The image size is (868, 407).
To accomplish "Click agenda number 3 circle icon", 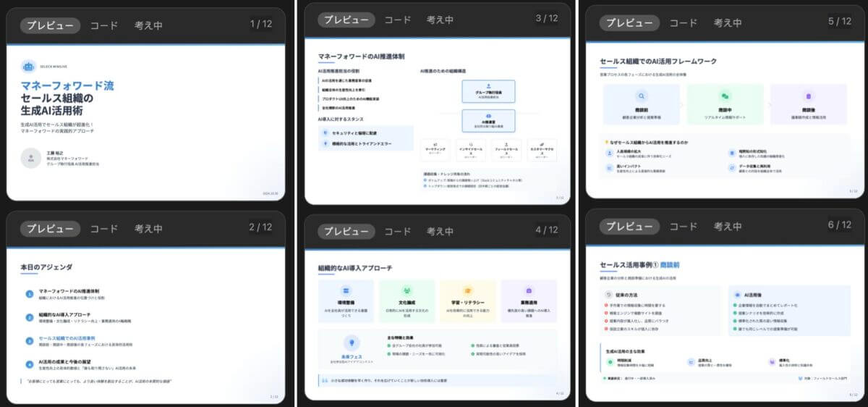I will [30, 340].
